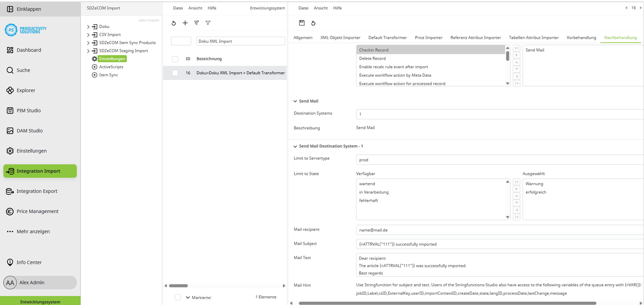The width and height of the screenshot is (644, 305).
Task: Toggle the Markierte checkbox at the bottom
Action: 178,297
